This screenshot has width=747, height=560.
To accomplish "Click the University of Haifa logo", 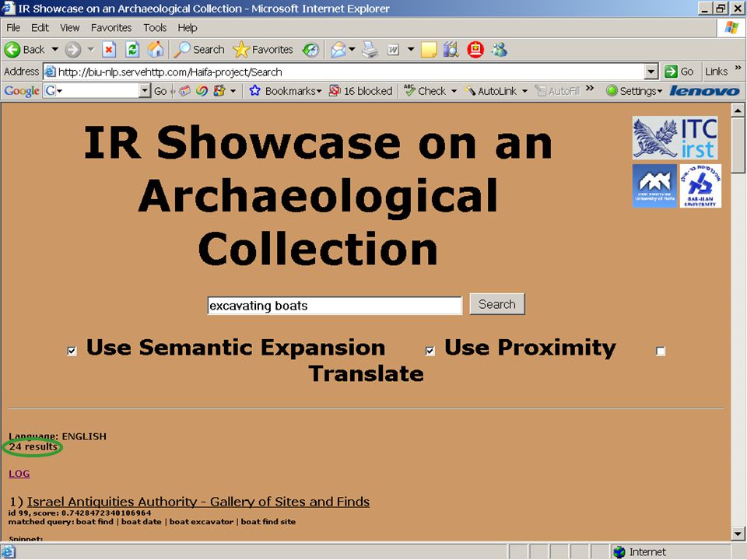I will pyautogui.click(x=654, y=186).
